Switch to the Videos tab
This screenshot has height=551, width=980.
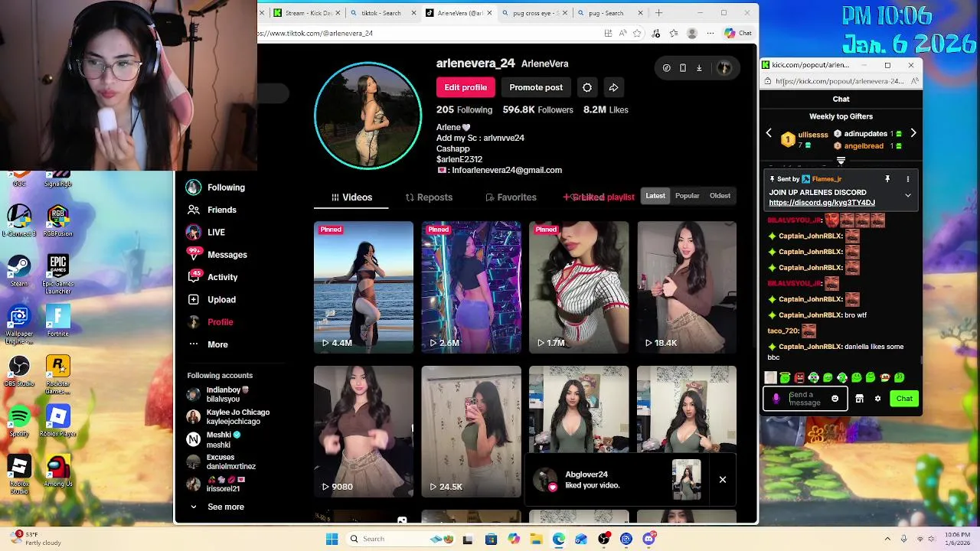pos(351,197)
